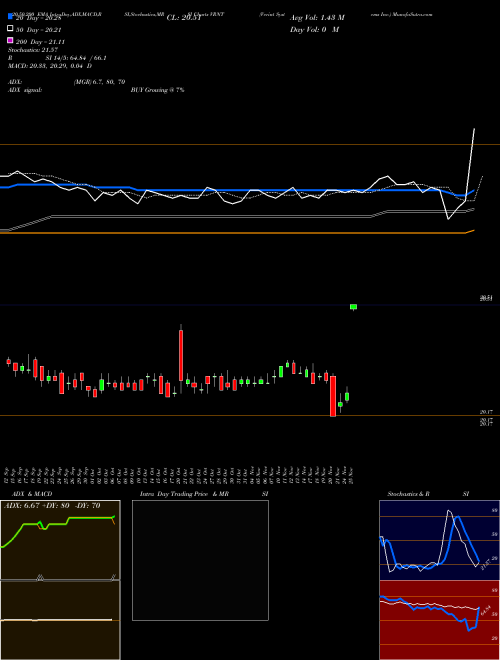This screenshot has height=660, width=500.
Task: Click the 'Intra Day Trading Price & MR' title
Action: tap(184, 494)
